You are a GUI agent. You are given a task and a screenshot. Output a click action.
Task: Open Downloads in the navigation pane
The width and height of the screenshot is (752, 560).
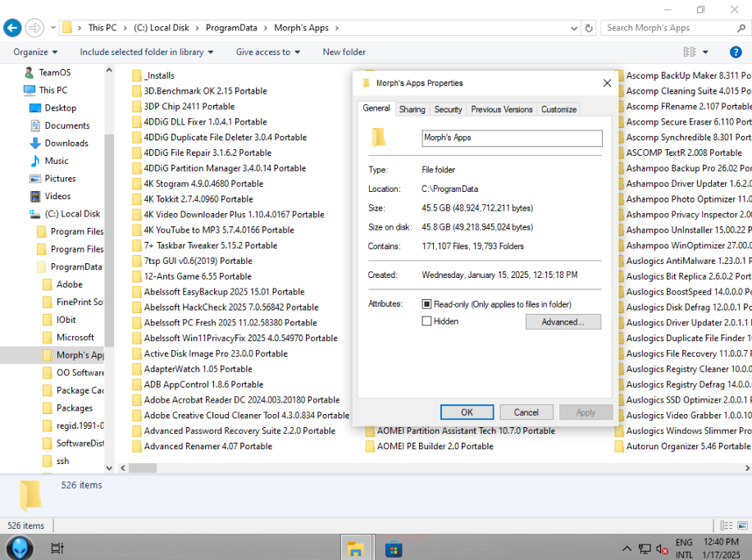[x=66, y=143]
